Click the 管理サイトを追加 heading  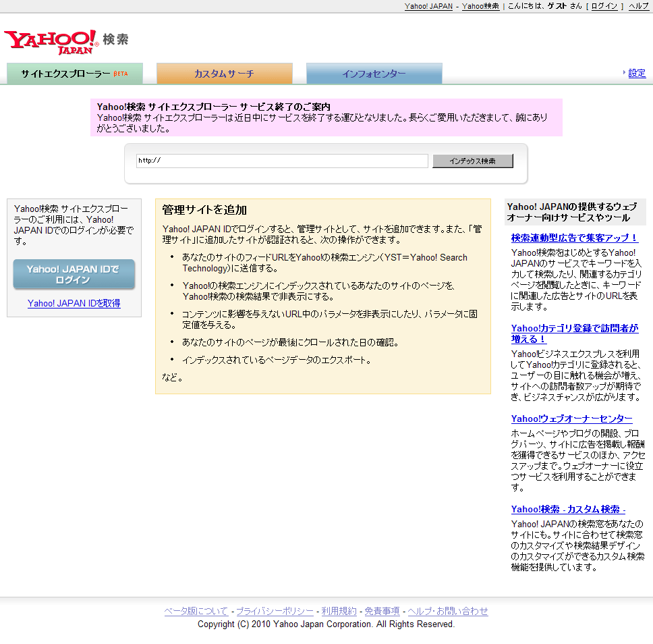pyautogui.click(x=204, y=210)
